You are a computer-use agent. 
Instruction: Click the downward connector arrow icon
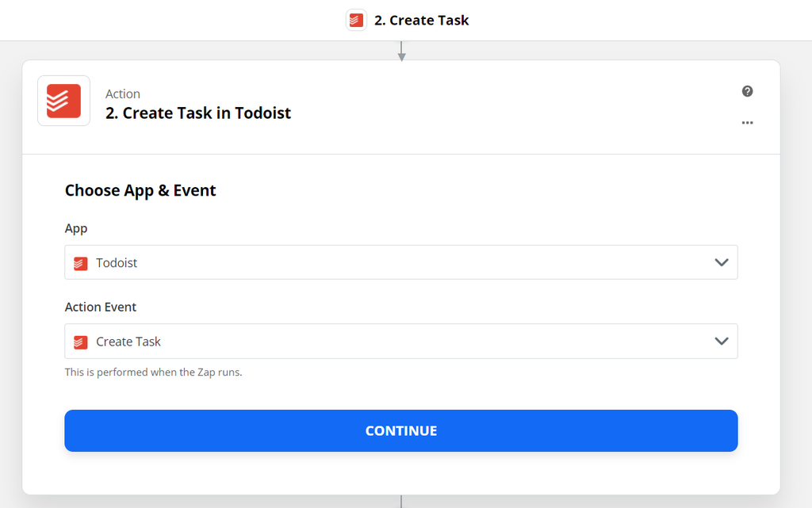401,51
